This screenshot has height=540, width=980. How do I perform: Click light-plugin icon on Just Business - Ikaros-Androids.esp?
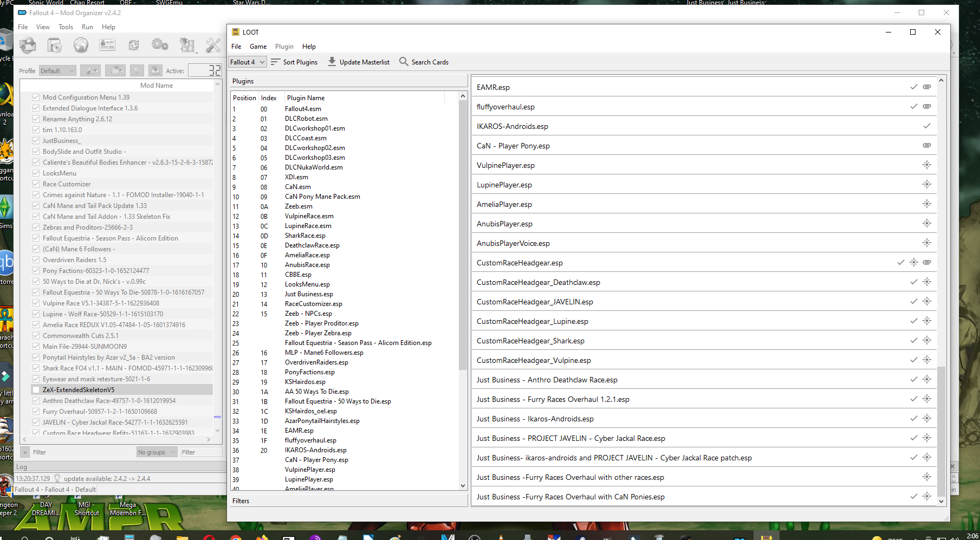pyautogui.click(x=927, y=418)
